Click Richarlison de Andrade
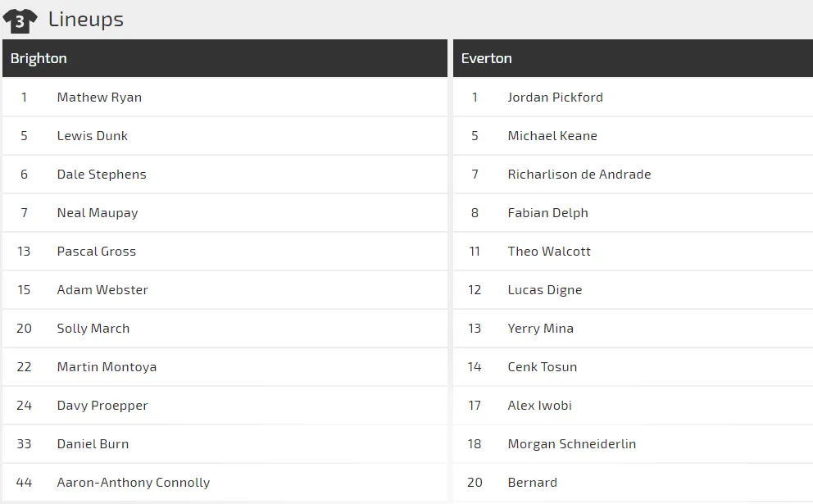The height and width of the screenshot is (504, 813). 579,174
